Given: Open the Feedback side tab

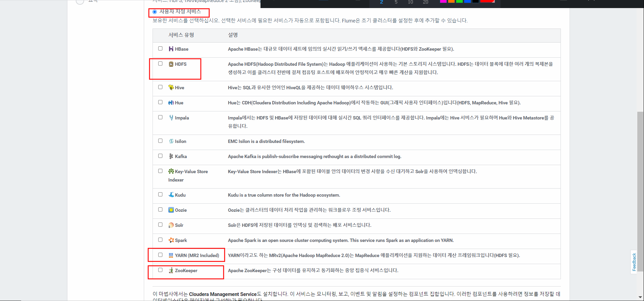Looking at the screenshot, I should (634, 262).
